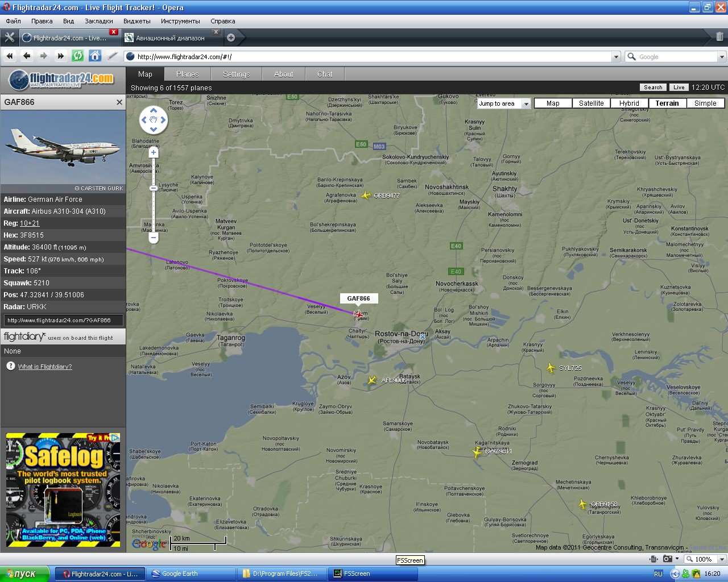The image size is (728, 582).
Task: Open closed tabs trash icon
Action: [x=719, y=37]
